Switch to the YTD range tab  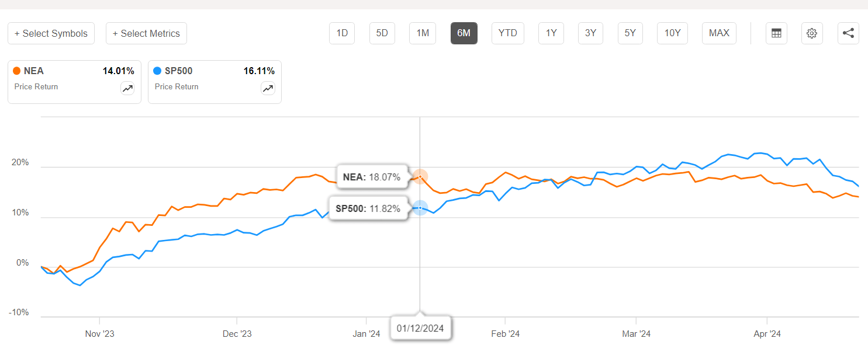(x=507, y=33)
